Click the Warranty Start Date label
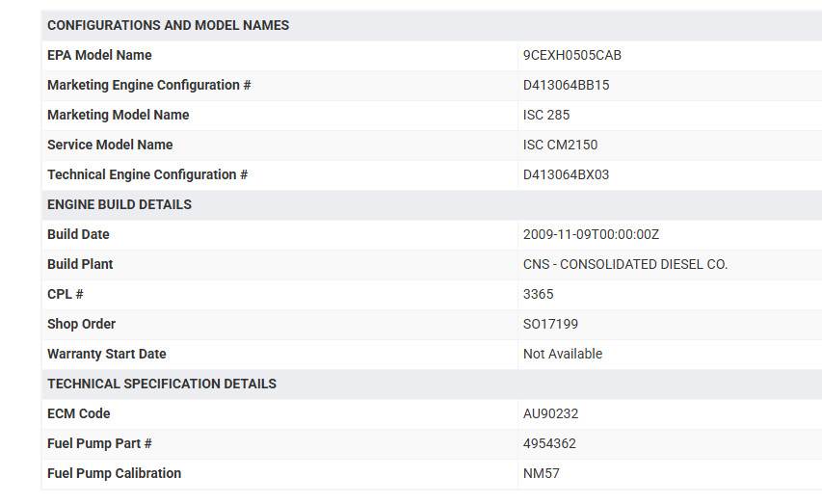This screenshot has width=822, height=504. tap(106, 354)
